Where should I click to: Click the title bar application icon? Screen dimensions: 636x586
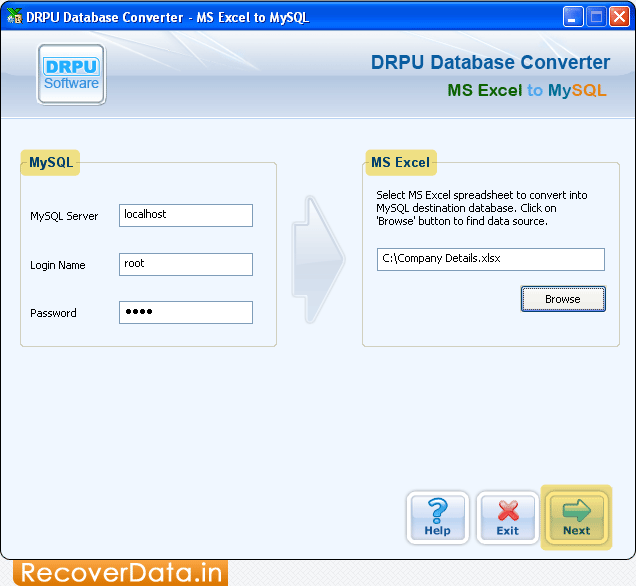click(14, 16)
